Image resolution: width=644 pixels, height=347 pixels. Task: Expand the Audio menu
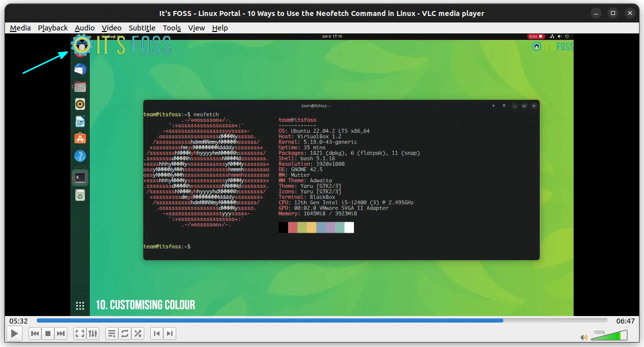84,28
